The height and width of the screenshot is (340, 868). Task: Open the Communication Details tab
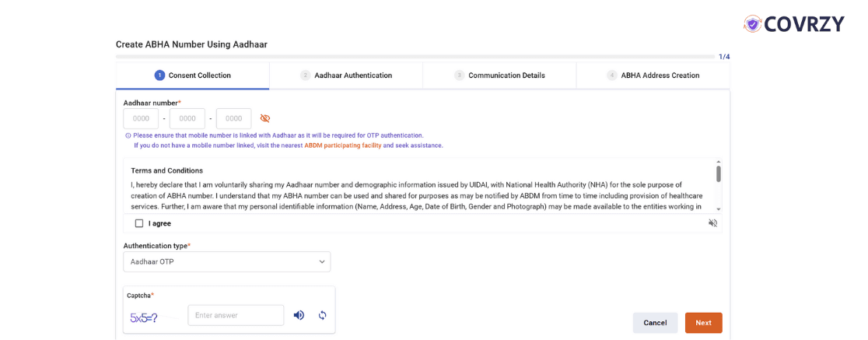coord(506,75)
